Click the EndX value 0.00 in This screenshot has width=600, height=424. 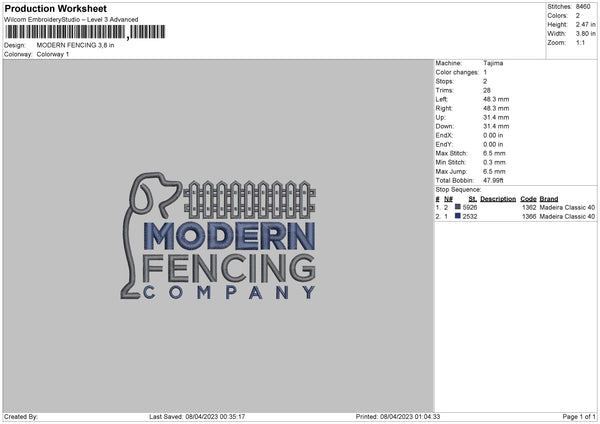[x=493, y=135]
